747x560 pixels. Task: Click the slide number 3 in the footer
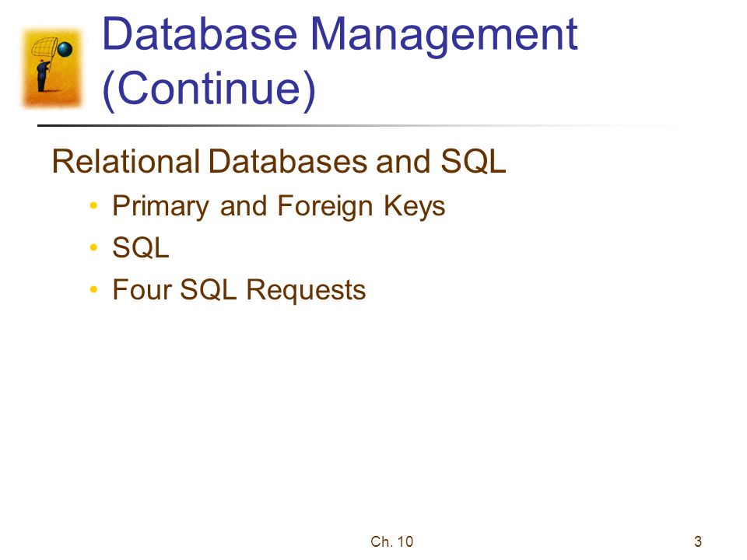698,541
